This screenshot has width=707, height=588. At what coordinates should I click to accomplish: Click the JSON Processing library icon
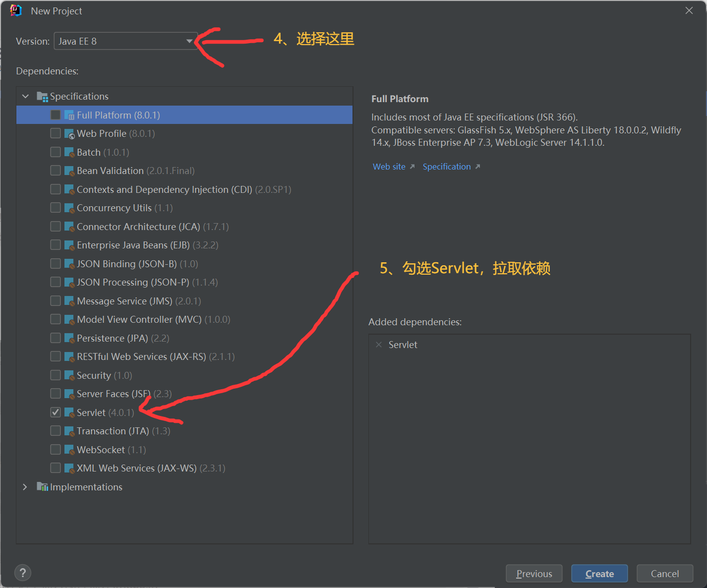coord(69,283)
